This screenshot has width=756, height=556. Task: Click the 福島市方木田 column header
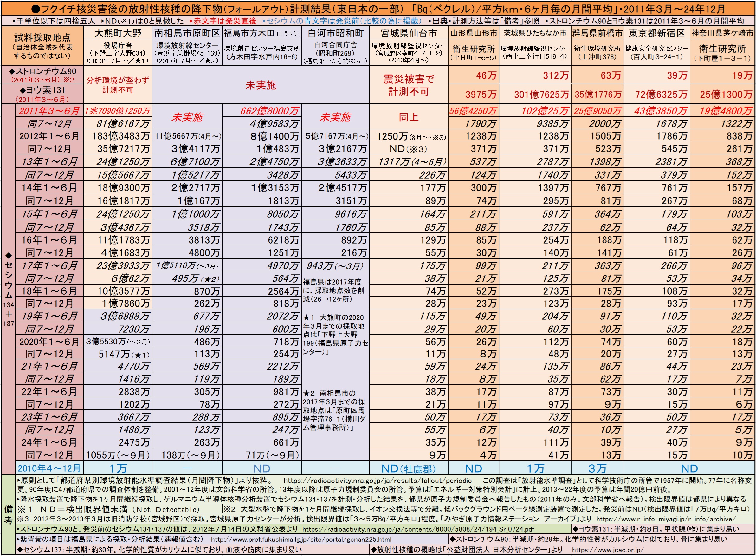[x=262, y=33]
